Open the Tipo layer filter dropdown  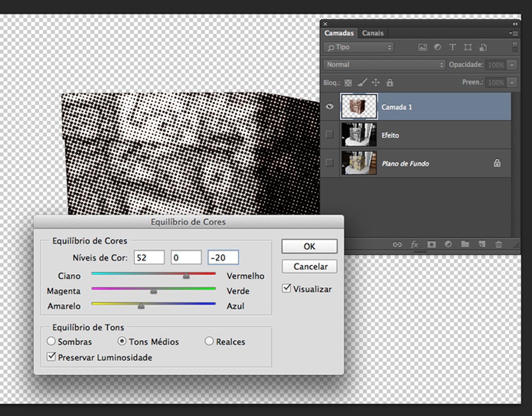pyautogui.click(x=358, y=48)
